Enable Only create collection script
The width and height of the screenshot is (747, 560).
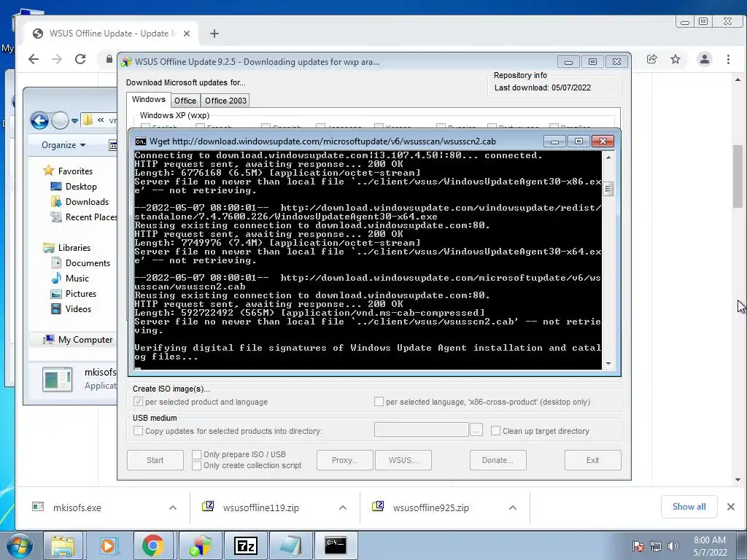tap(196, 465)
